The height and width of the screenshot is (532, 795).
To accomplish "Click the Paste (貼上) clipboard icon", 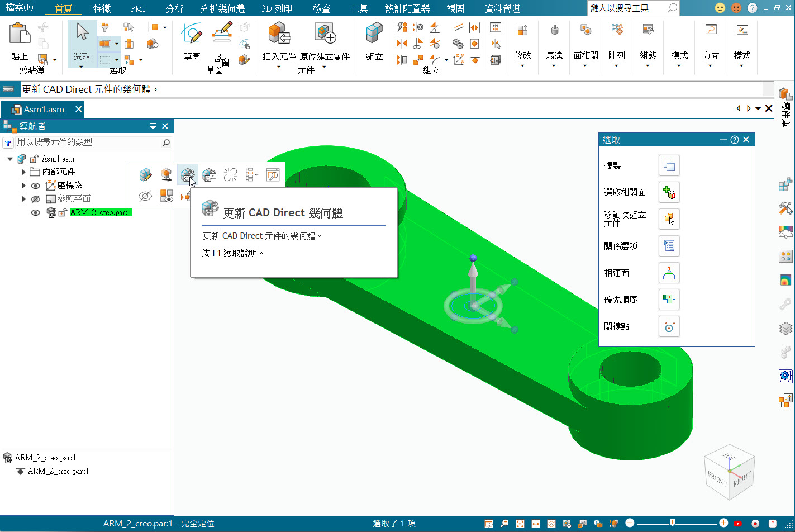I will [x=20, y=34].
